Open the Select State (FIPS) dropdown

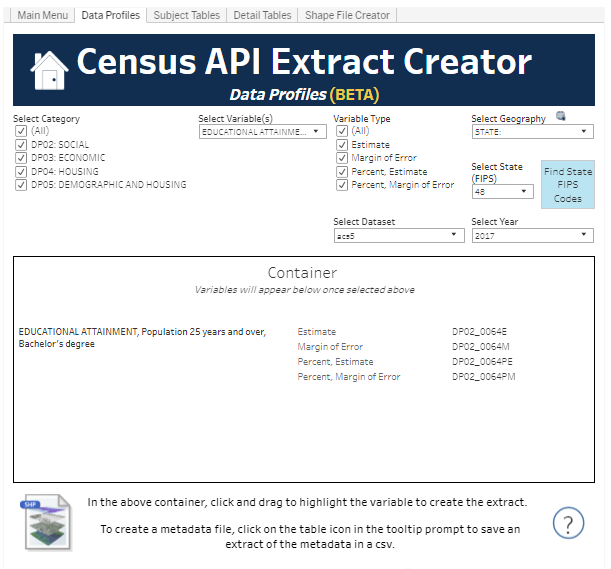point(502,192)
